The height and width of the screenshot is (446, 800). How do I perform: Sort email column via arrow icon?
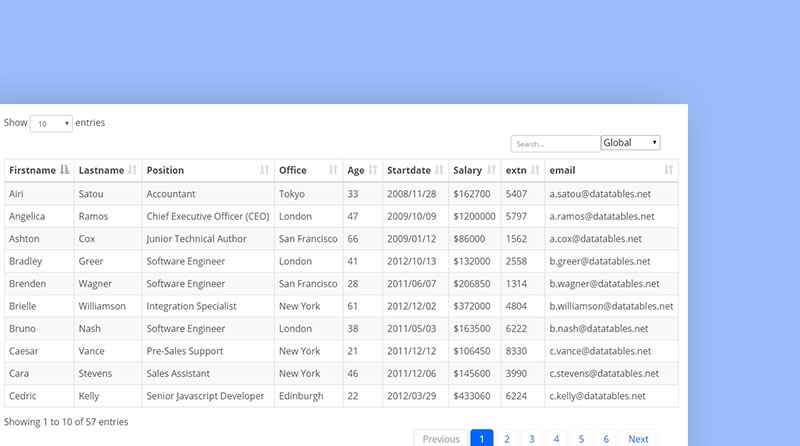[x=668, y=170]
